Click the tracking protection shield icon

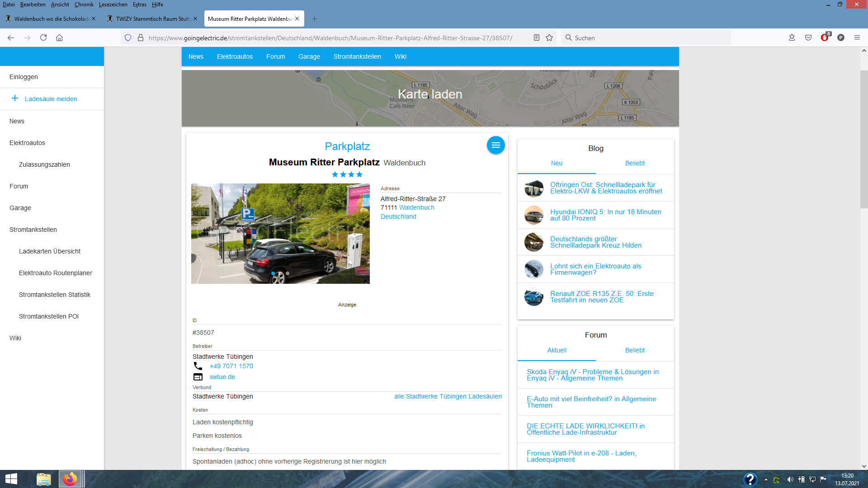tap(128, 38)
